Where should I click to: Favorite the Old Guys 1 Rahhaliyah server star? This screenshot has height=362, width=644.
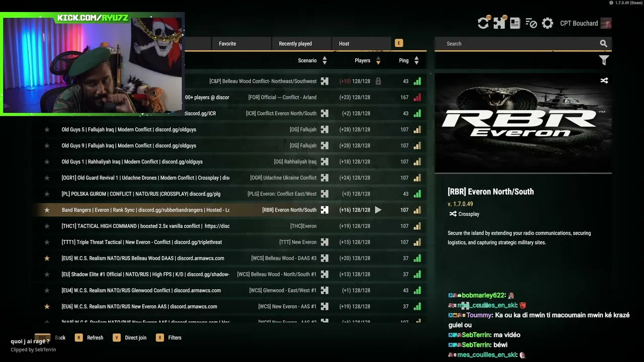click(47, 161)
